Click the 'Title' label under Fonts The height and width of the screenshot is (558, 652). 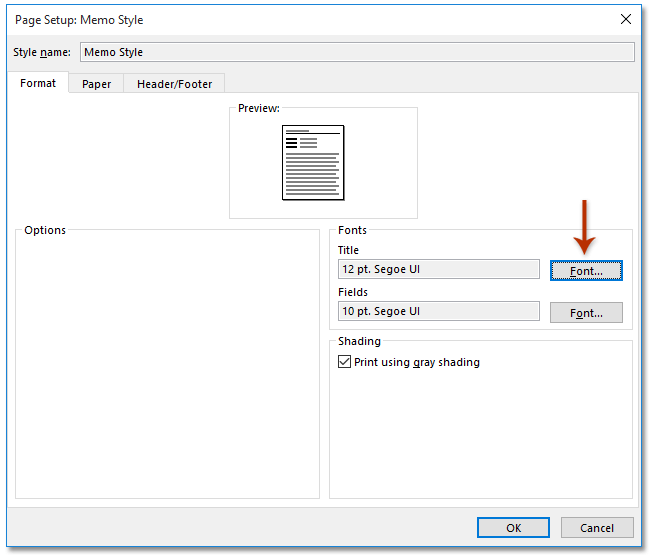tap(348, 250)
